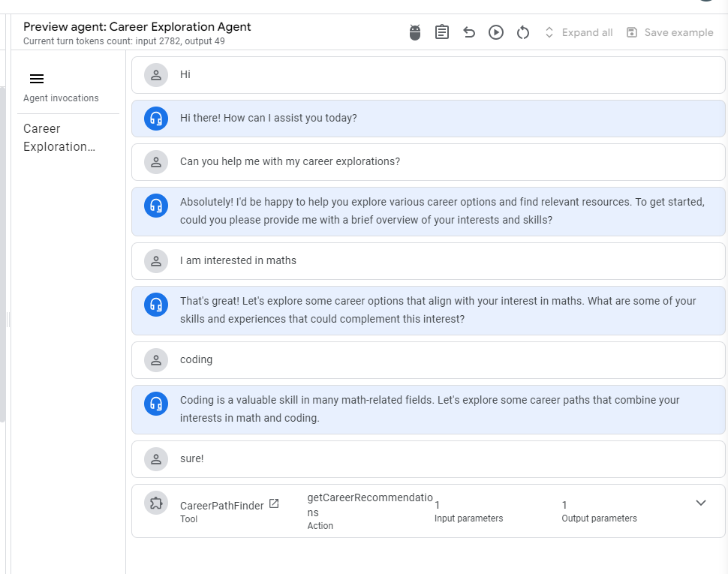Click the circular reset conversation icon

523,32
